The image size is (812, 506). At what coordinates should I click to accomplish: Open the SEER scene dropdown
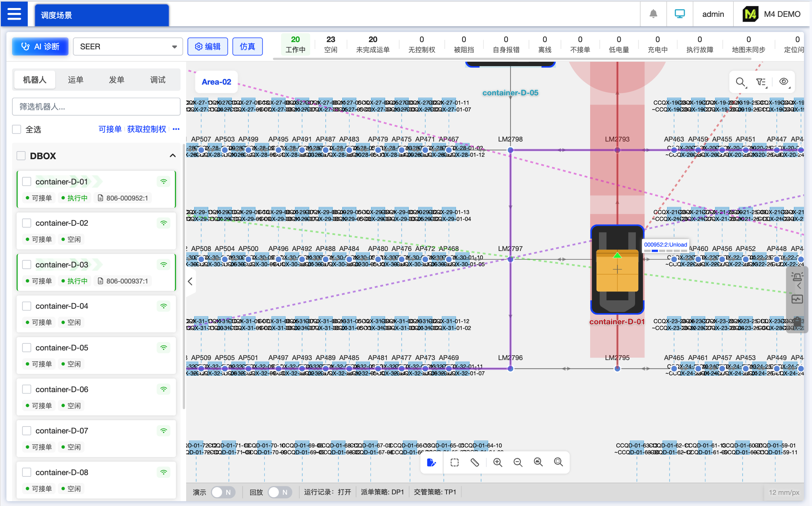128,47
